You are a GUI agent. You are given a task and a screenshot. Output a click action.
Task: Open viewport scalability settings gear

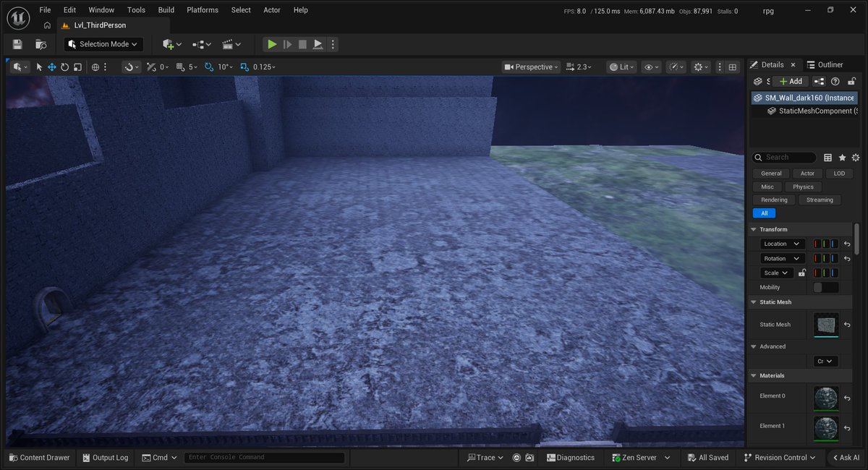pyautogui.click(x=702, y=67)
